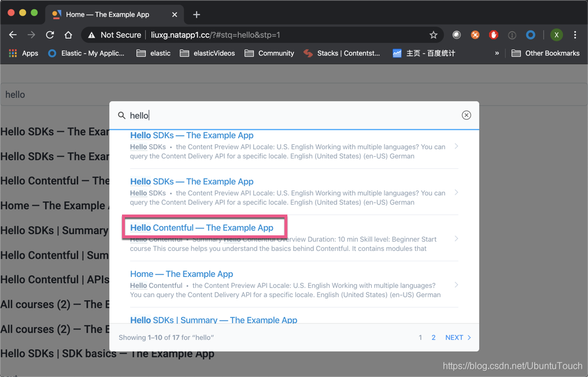Open the blue ring extension icon
The image size is (588, 377).
pos(530,35)
